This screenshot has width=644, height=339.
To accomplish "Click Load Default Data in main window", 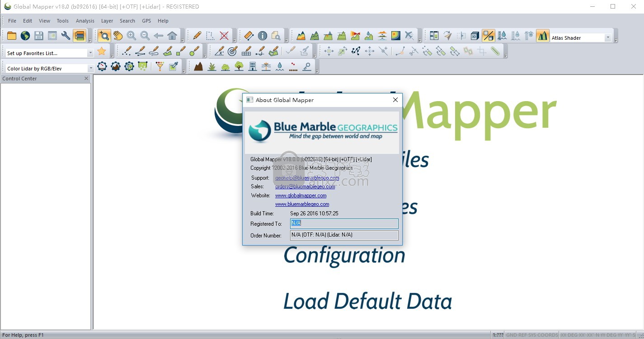I will (367, 302).
